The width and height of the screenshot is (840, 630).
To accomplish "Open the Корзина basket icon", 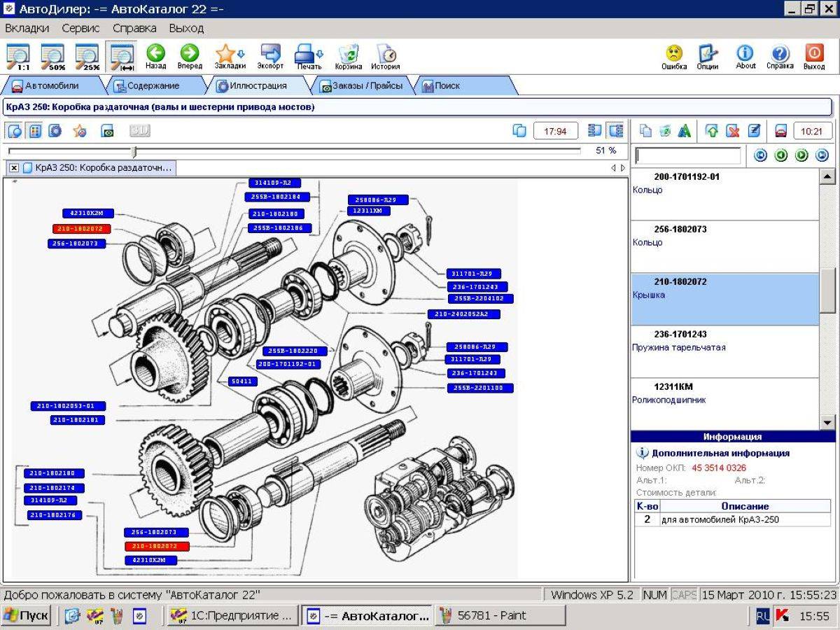I will 349,54.
